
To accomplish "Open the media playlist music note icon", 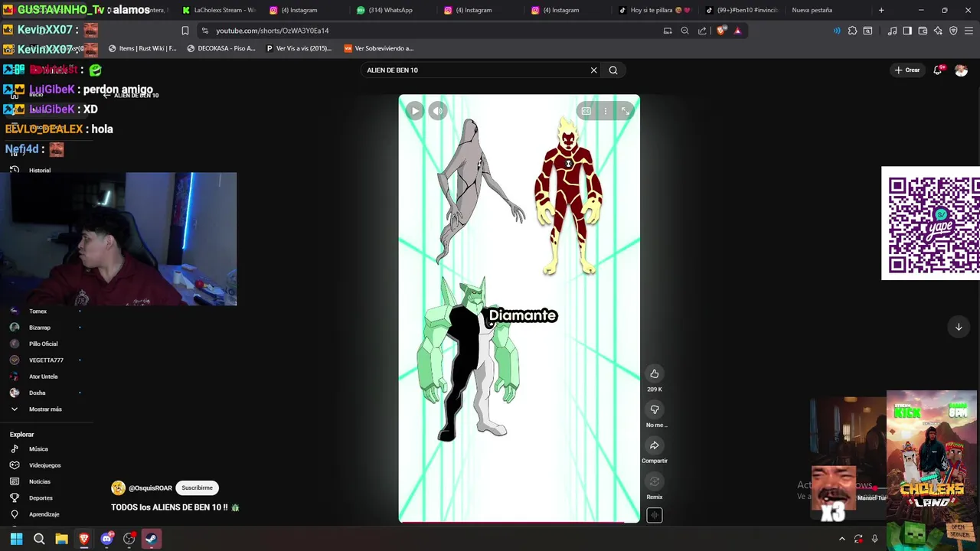I will pos(892,31).
